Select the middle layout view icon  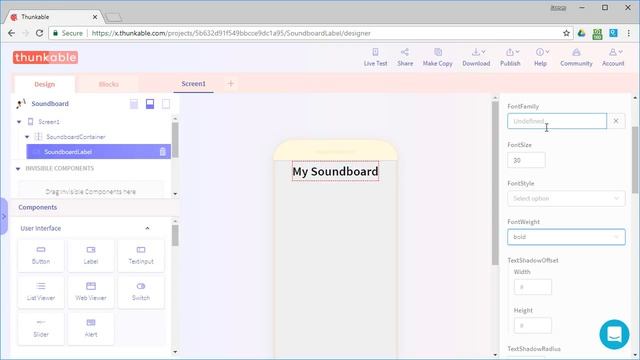pos(150,104)
